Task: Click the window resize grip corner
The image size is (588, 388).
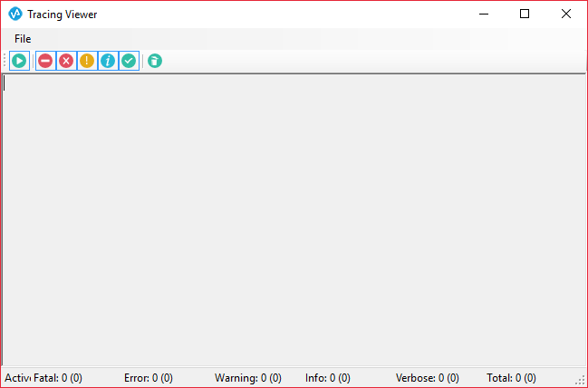Action: click(581, 380)
